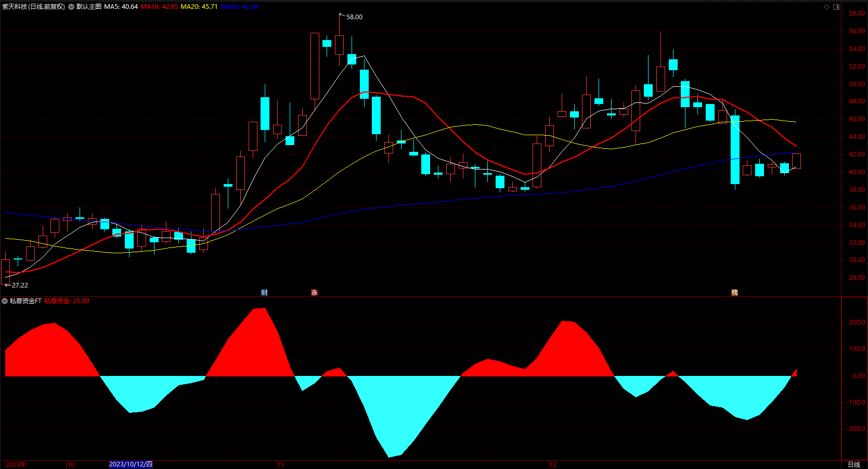Click the 涨 marker icon under the chart
868x469 pixels.
314,293
